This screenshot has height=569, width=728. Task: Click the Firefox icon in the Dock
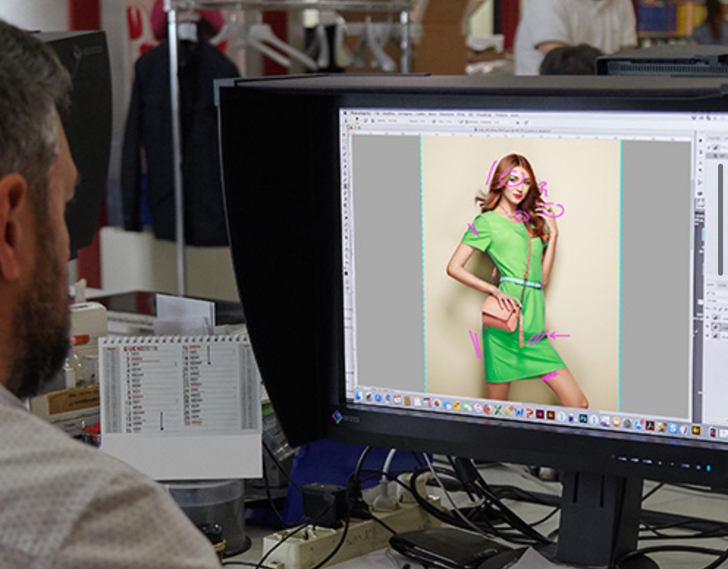(x=487, y=410)
